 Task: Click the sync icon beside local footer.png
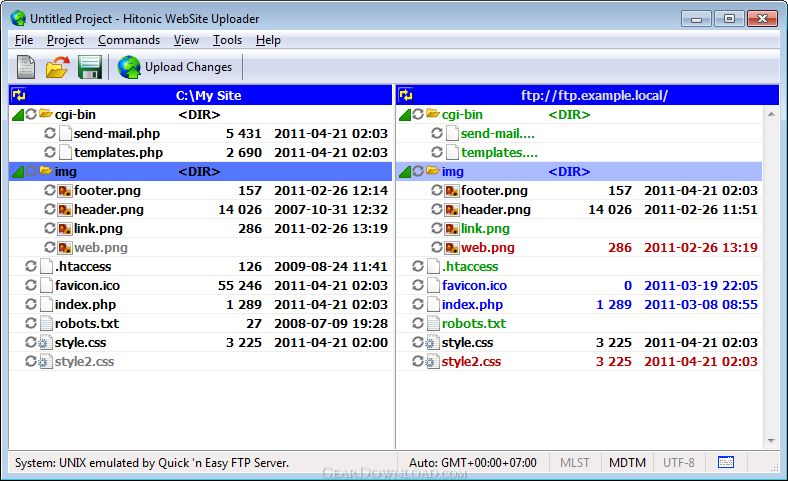click(49, 190)
